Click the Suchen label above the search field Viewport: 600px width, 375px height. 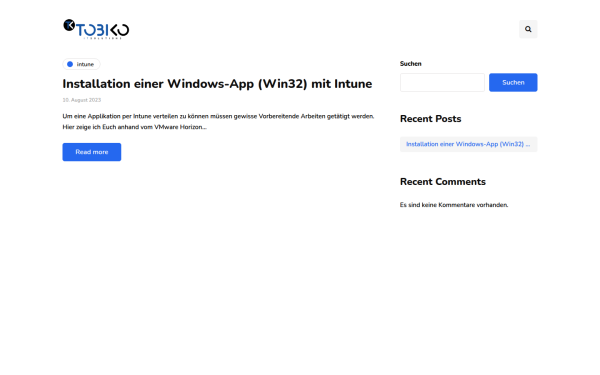(411, 64)
